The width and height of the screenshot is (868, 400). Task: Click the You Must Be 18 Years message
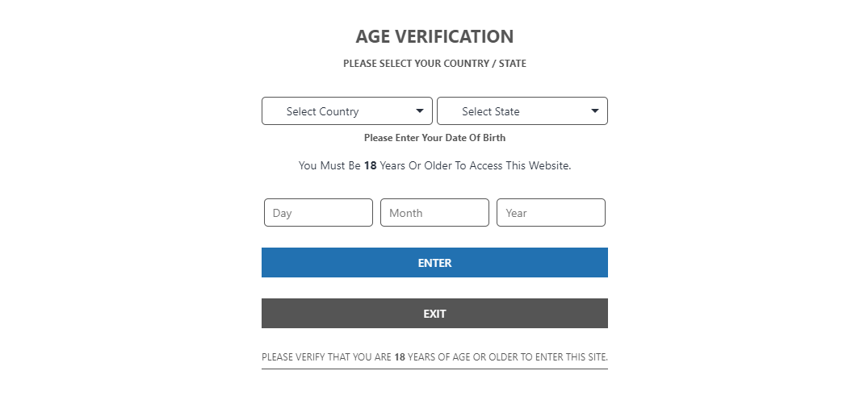[434, 165]
